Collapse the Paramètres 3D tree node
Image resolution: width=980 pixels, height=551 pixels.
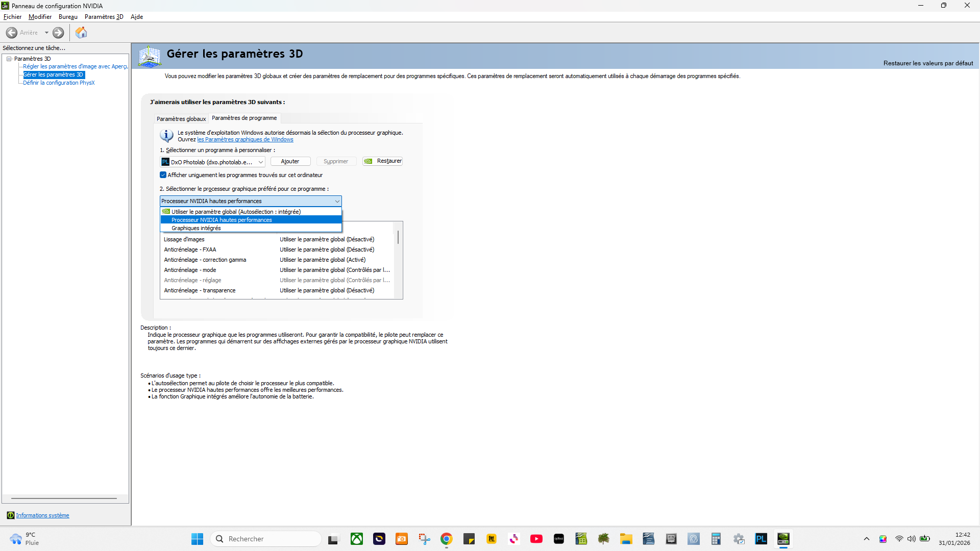click(x=9, y=59)
